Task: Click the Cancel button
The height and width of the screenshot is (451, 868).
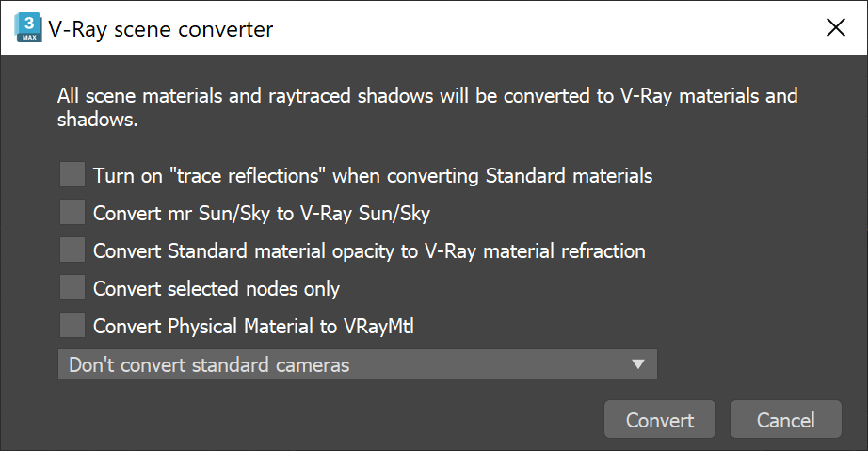Action: (786, 419)
